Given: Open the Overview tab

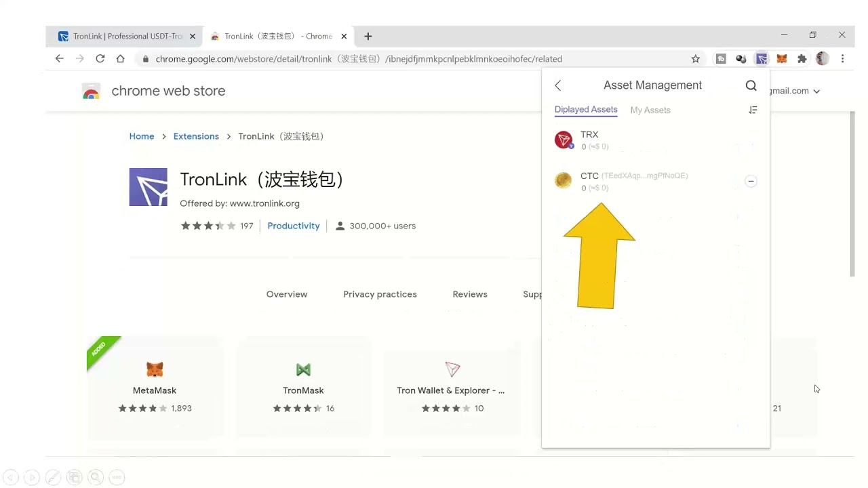Looking at the screenshot, I should 287,294.
